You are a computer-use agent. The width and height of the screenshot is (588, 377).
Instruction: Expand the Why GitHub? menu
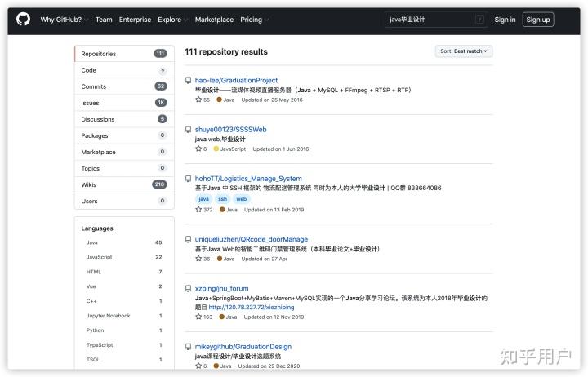(65, 20)
